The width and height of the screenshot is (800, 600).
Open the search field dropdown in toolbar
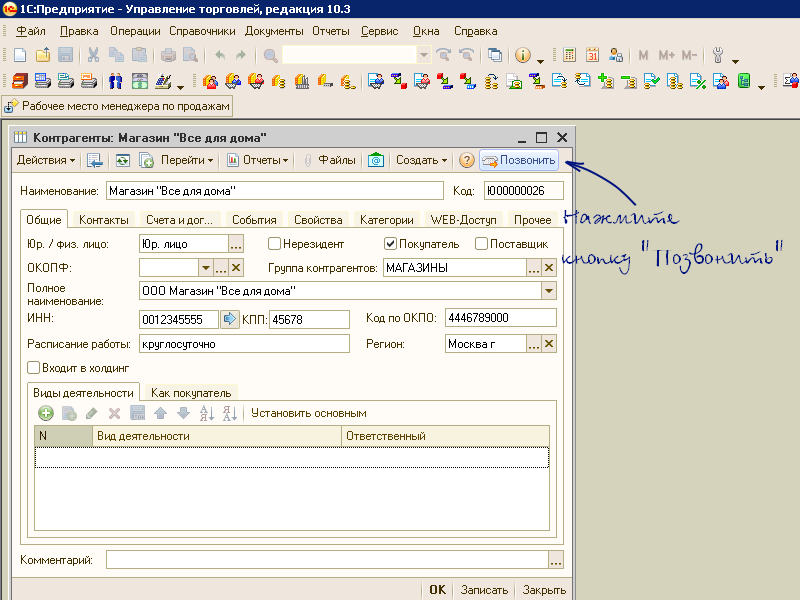click(x=423, y=55)
